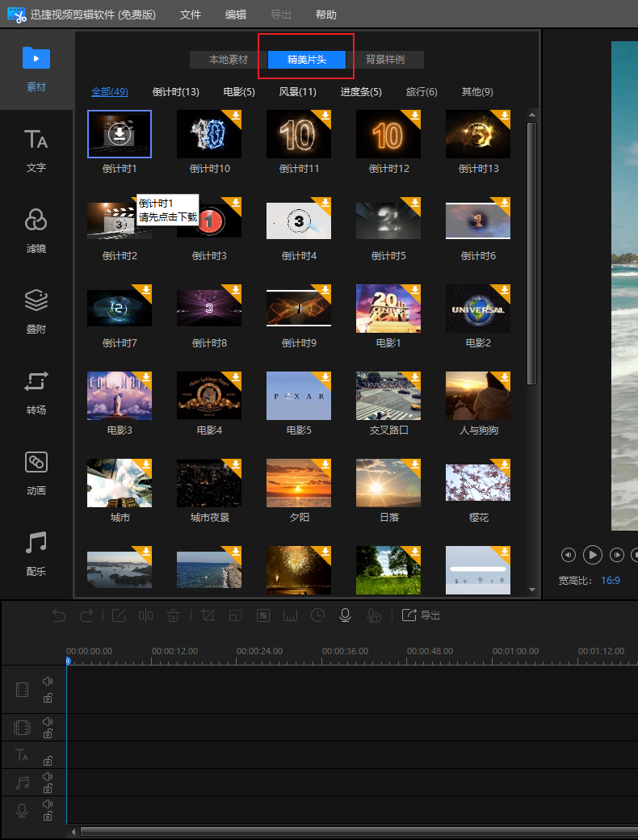Open the 配乐 (Music) sidebar panel
This screenshot has width=638, height=840.
[x=36, y=552]
